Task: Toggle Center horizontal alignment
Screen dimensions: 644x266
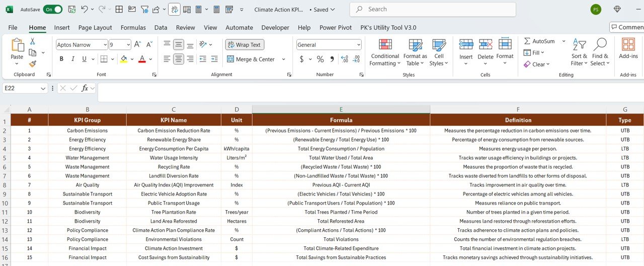Action: pos(179,59)
